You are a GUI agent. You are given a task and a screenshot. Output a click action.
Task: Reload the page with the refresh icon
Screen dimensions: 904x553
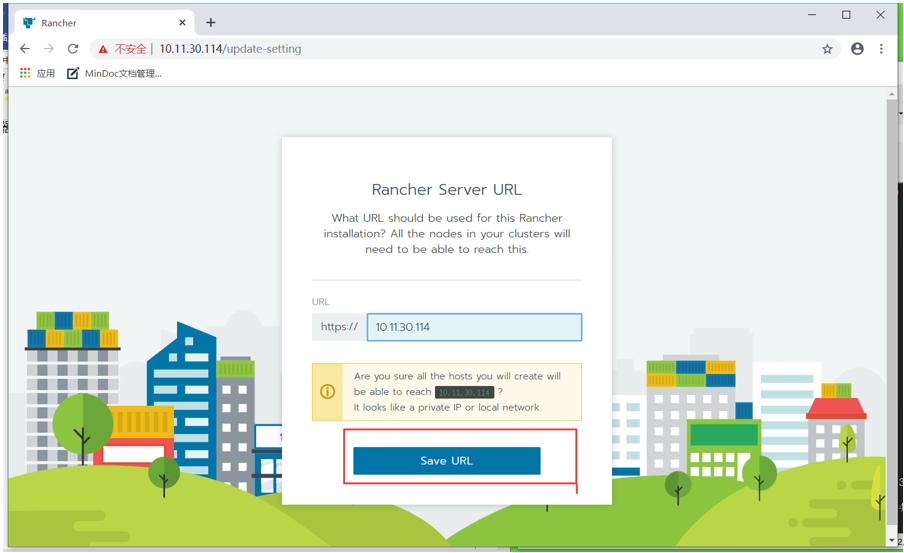[73, 49]
